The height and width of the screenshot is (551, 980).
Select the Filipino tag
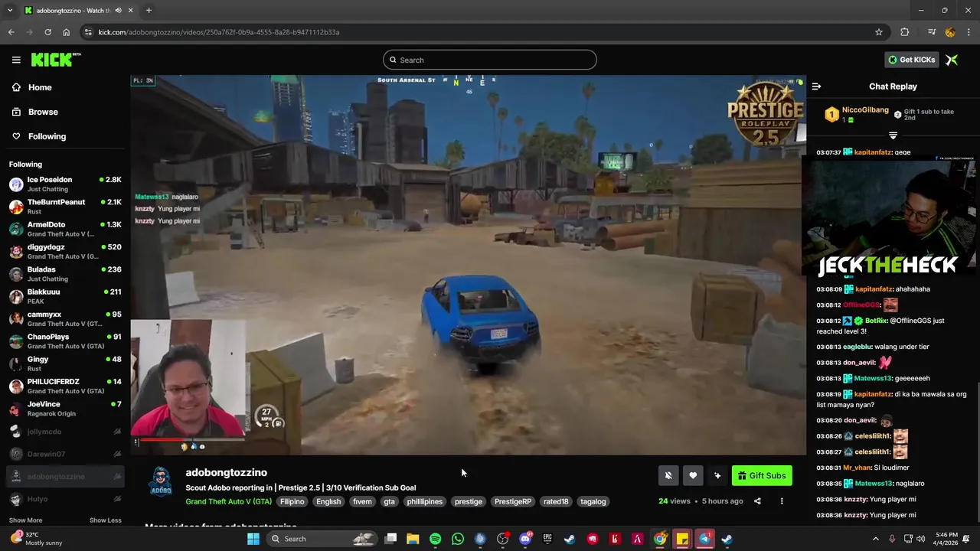pos(292,501)
